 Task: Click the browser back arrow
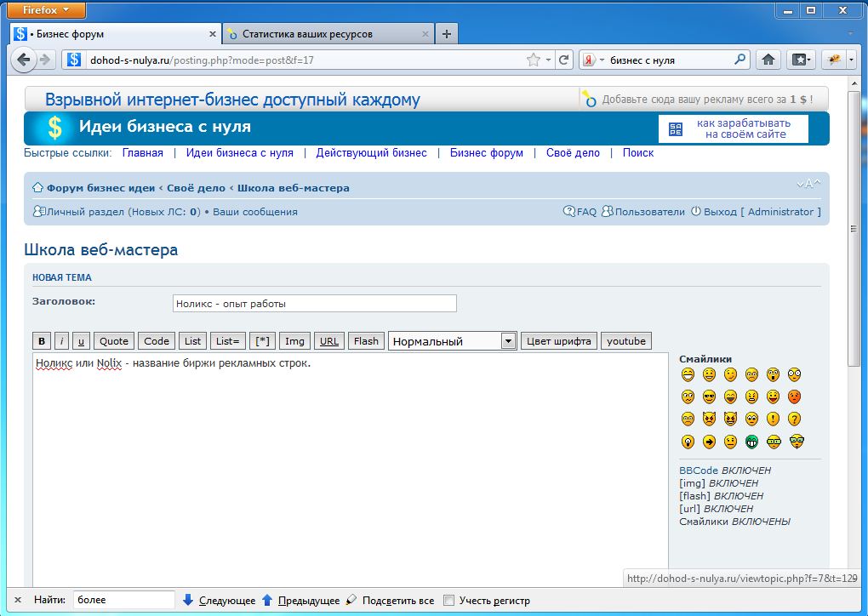pyautogui.click(x=24, y=60)
